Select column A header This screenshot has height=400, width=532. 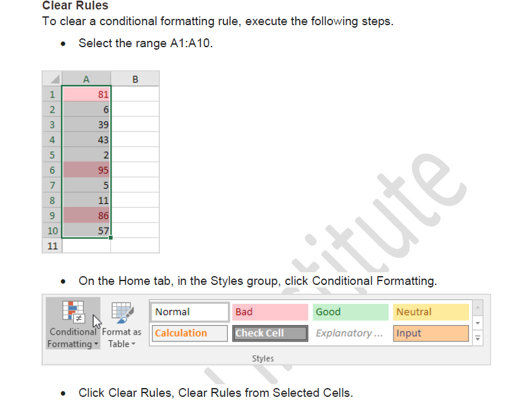coord(86,79)
